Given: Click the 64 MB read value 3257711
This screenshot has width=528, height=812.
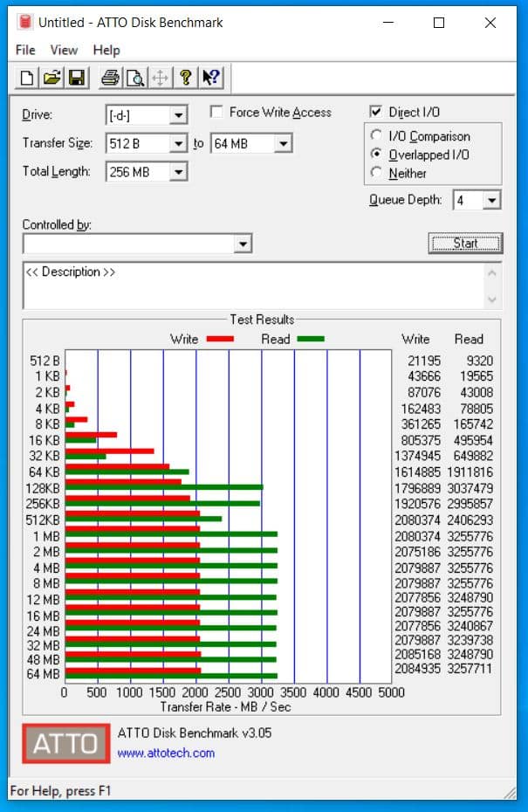Looking at the screenshot, I should click(470, 669).
